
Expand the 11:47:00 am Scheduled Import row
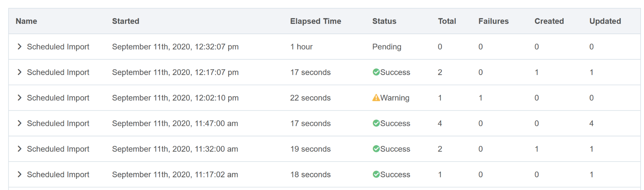pyautogui.click(x=19, y=123)
